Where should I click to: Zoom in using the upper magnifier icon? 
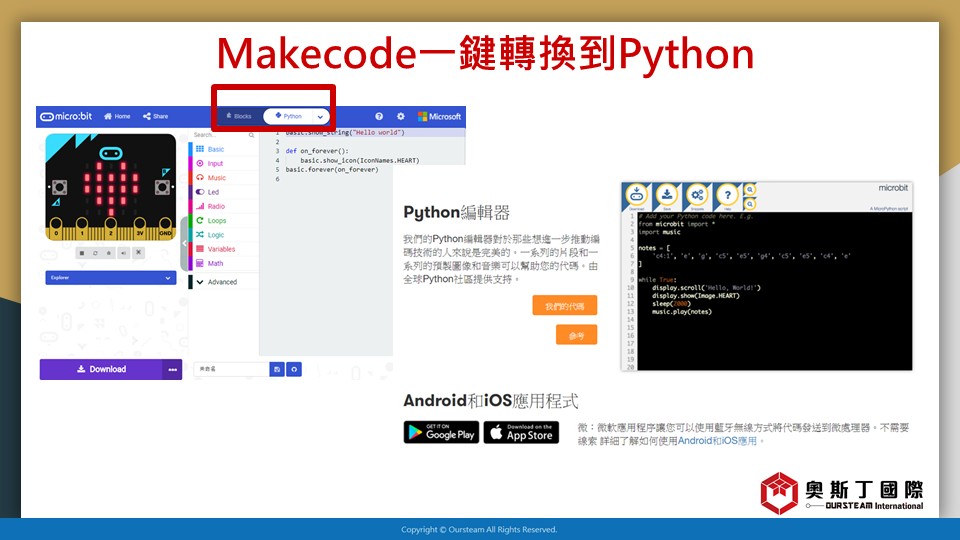[750, 190]
